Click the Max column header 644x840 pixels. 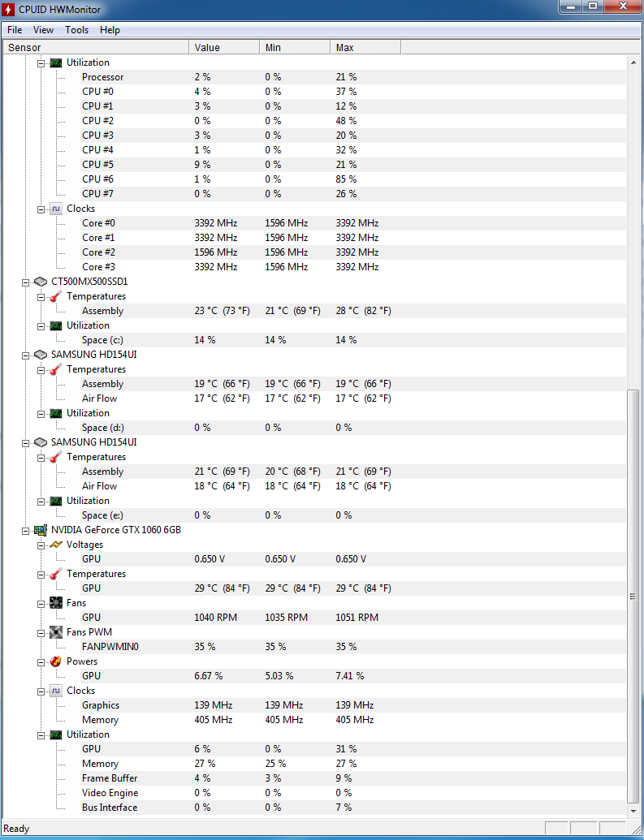tap(365, 48)
